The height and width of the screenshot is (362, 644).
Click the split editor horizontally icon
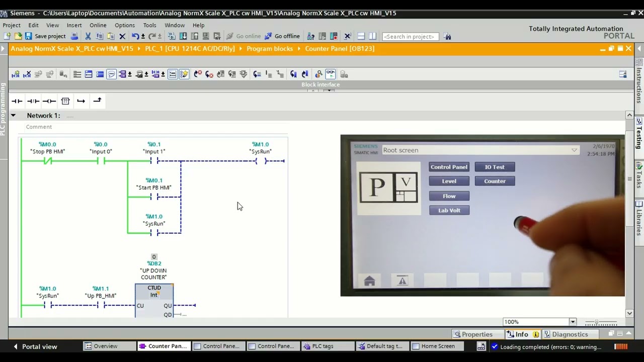(361, 36)
